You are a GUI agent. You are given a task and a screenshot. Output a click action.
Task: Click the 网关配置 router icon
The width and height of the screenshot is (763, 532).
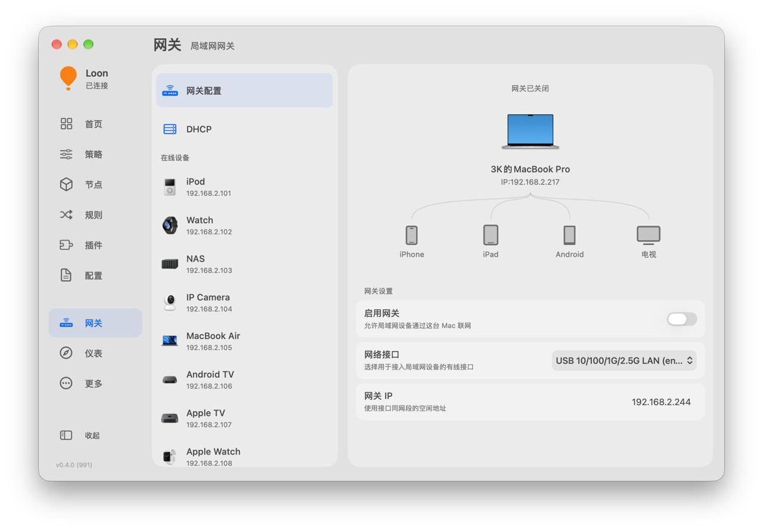(x=170, y=91)
